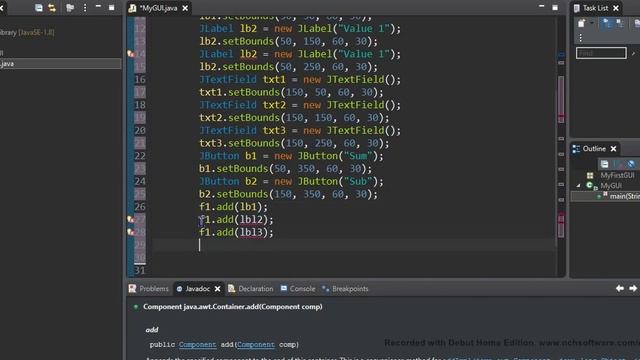
Task: Collapse MyGUI class node in Outline
Action: click(578, 186)
